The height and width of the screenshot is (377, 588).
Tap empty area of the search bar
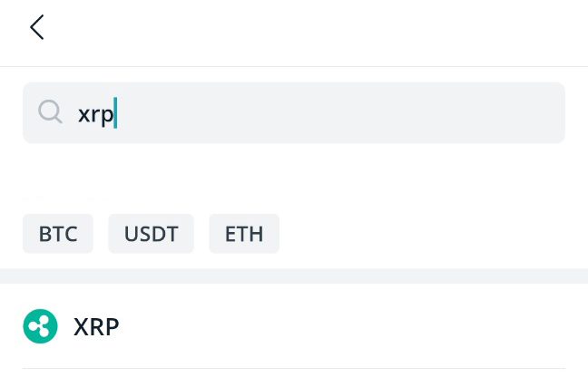(x=338, y=112)
